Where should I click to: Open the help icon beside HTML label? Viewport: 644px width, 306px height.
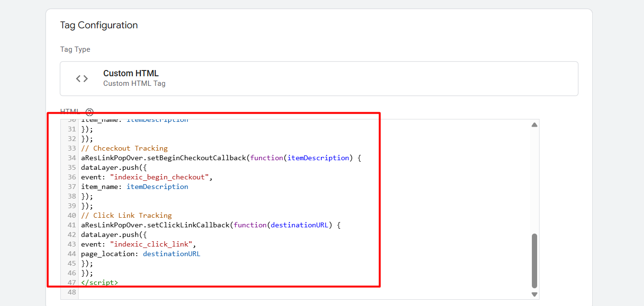point(89,112)
